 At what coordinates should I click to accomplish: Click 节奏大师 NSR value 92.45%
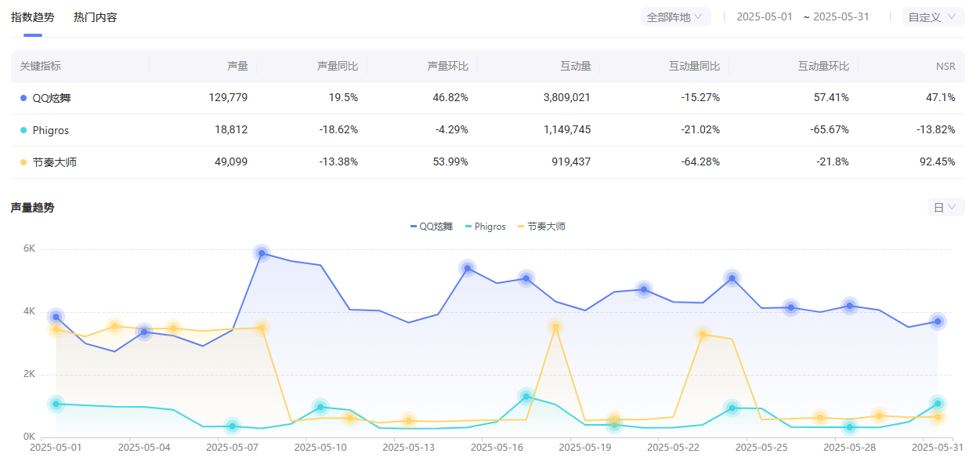[938, 162]
